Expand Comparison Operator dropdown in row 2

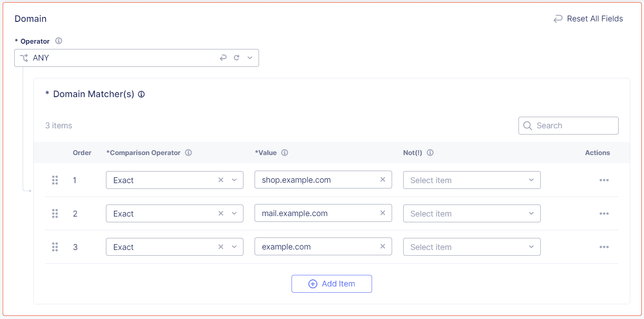(x=234, y=213)
